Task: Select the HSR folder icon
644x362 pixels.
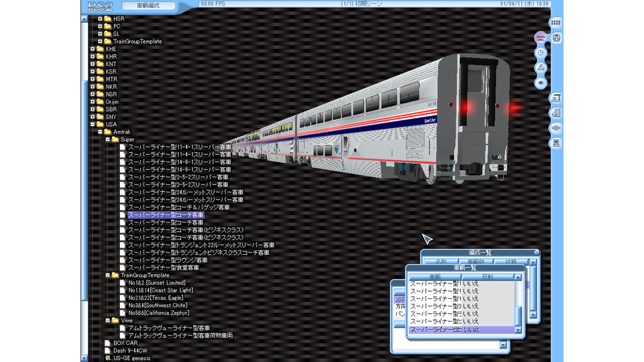Action: (107, 19)
